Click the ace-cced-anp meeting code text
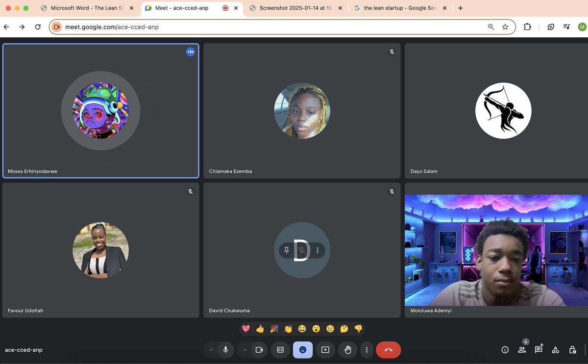 click(24, 350)
